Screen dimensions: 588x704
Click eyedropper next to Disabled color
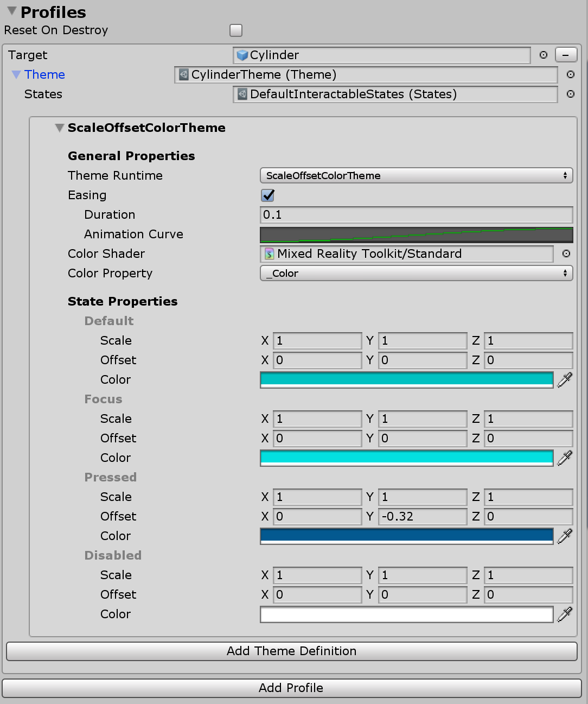[565, 614]
